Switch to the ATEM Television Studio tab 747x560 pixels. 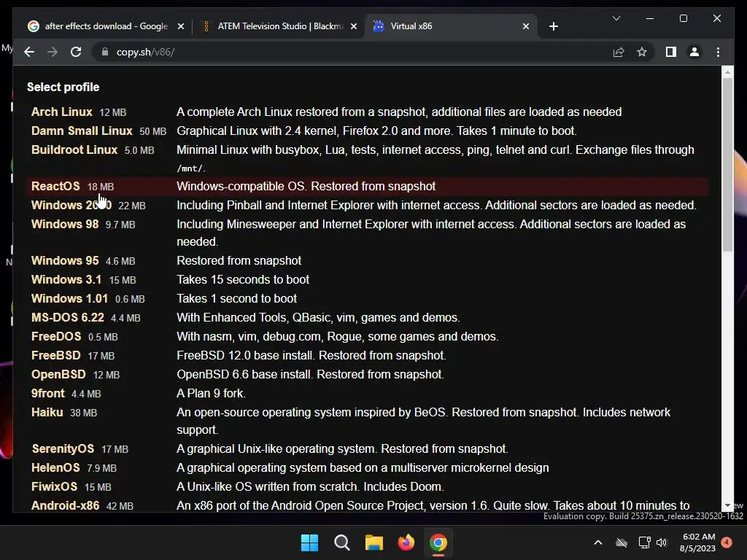pos(279,26)
